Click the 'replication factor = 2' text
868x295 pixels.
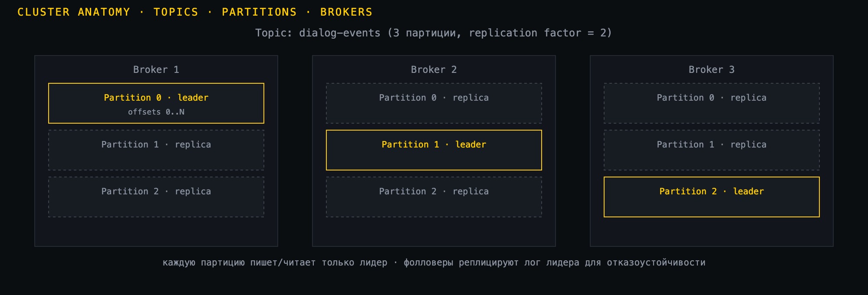click(537, 33)
